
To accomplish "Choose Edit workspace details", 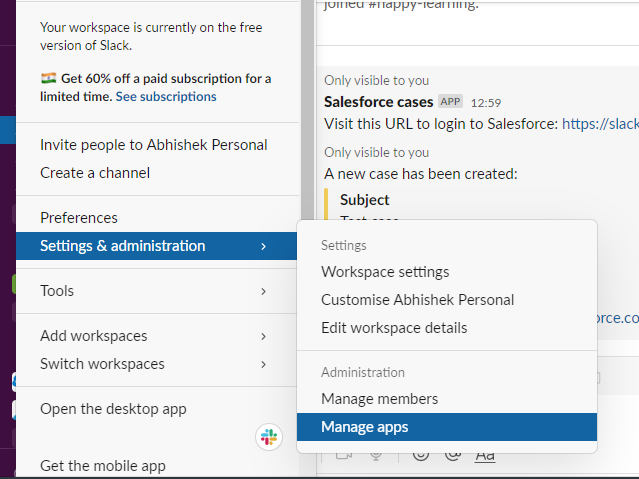I will [447, 328].
